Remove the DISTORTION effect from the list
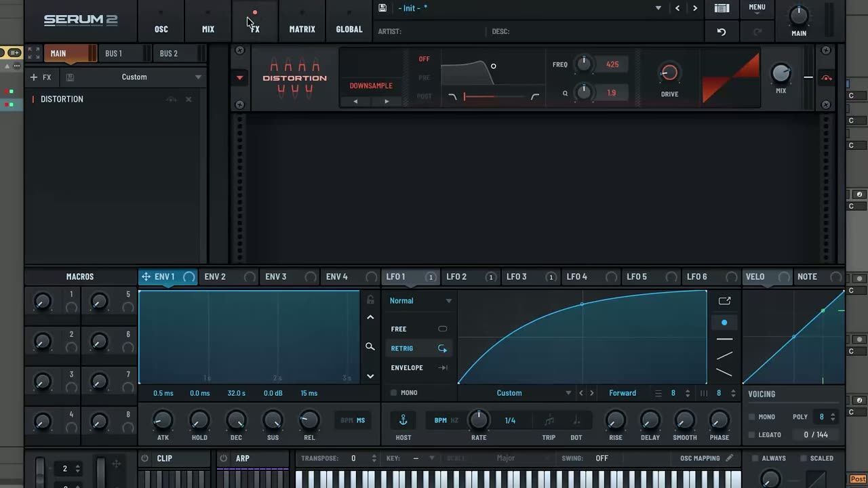 (x=189, y=99)
